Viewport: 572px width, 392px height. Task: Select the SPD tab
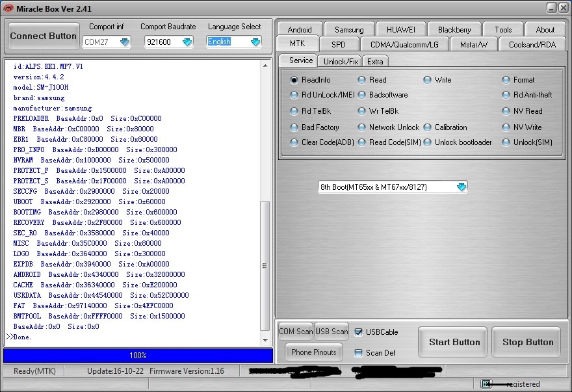(x=339, y=44)
